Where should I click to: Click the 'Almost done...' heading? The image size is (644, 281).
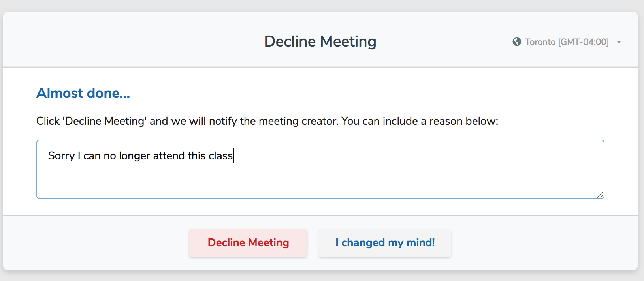(x=83, y=93)
